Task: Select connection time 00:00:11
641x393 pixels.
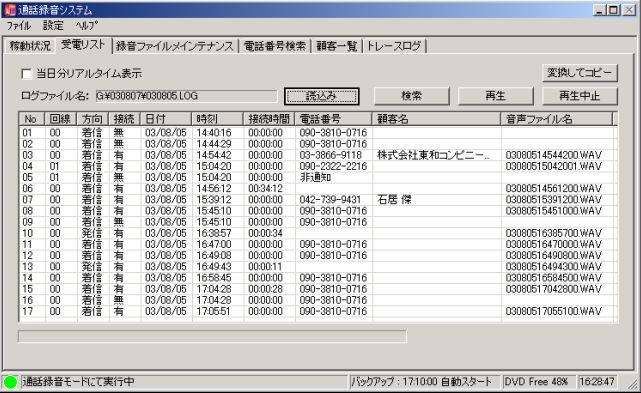Action: (x=265, y=267)
